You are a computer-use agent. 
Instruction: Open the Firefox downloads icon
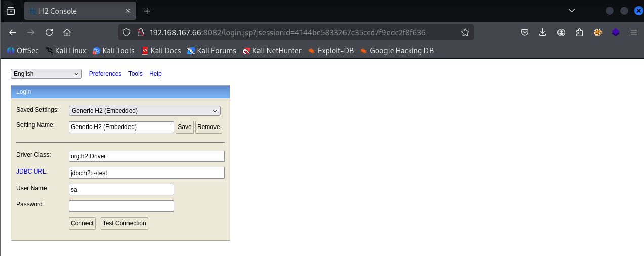(x=543, y=32)
